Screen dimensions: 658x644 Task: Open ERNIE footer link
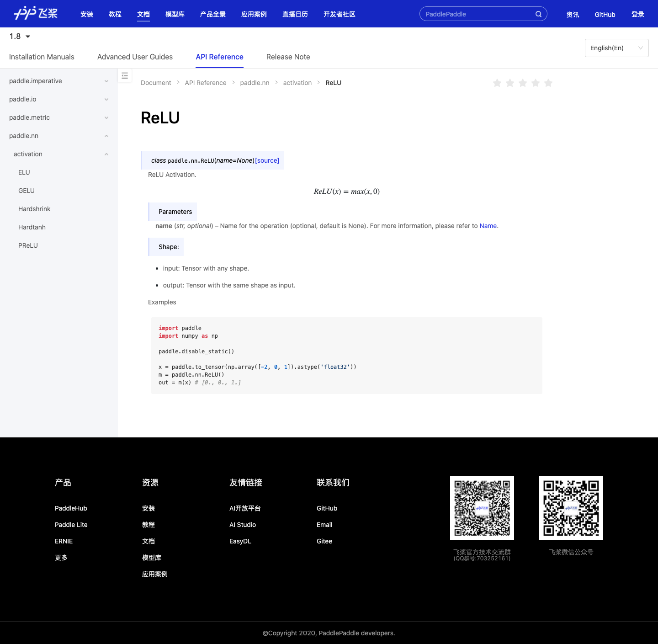point(64,541)
